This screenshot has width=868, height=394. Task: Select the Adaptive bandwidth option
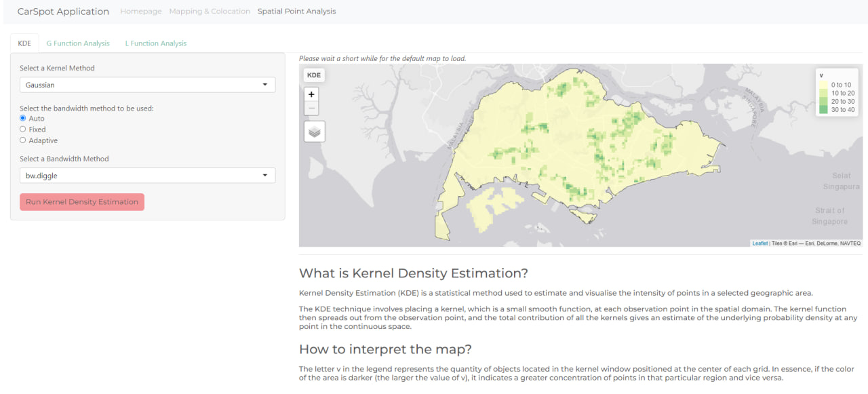pos(23,140)
